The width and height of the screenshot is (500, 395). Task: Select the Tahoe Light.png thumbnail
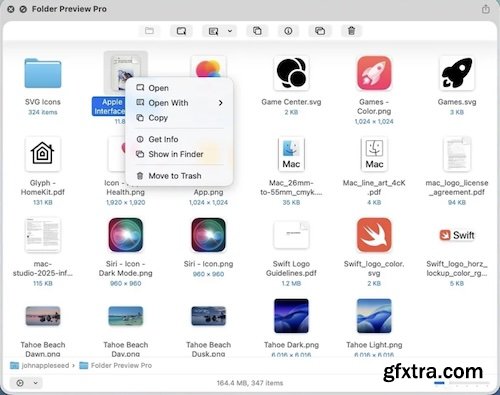coord(374,316)
